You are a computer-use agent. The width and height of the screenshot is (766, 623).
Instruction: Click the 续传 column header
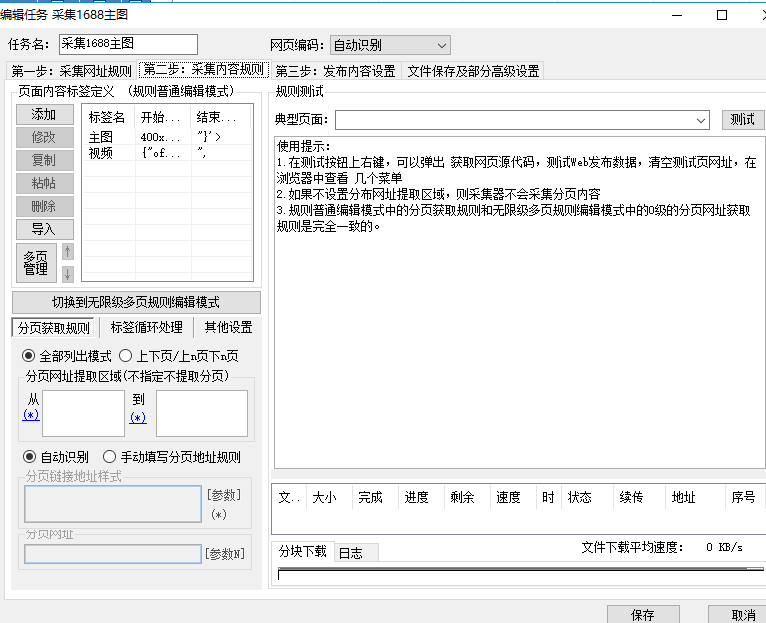click(639, 497)
